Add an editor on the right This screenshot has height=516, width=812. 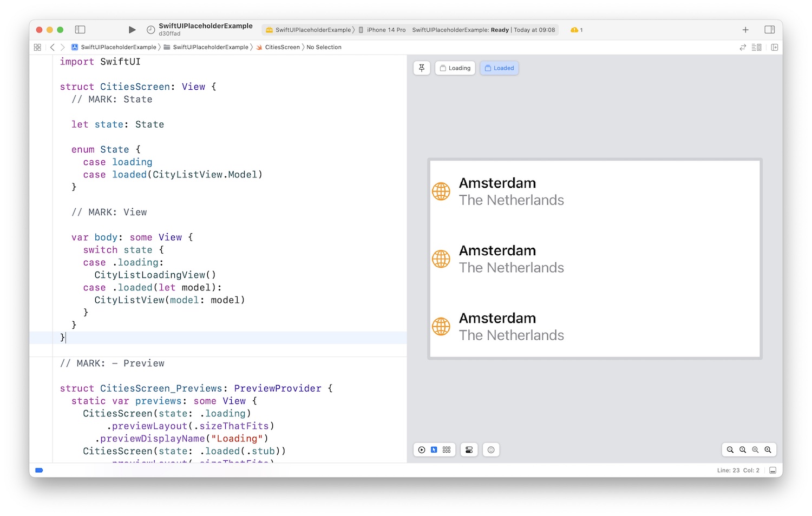(x=775, y=47)
